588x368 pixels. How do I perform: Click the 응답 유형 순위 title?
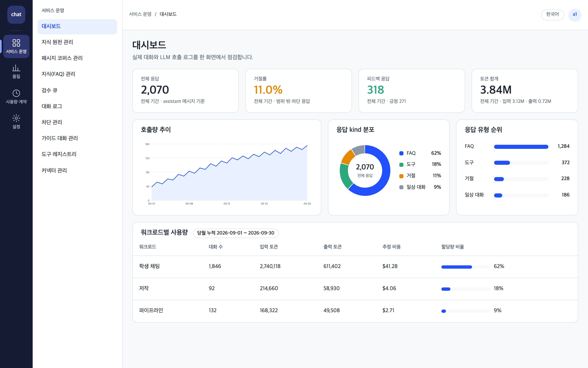[x=483, y=130]
